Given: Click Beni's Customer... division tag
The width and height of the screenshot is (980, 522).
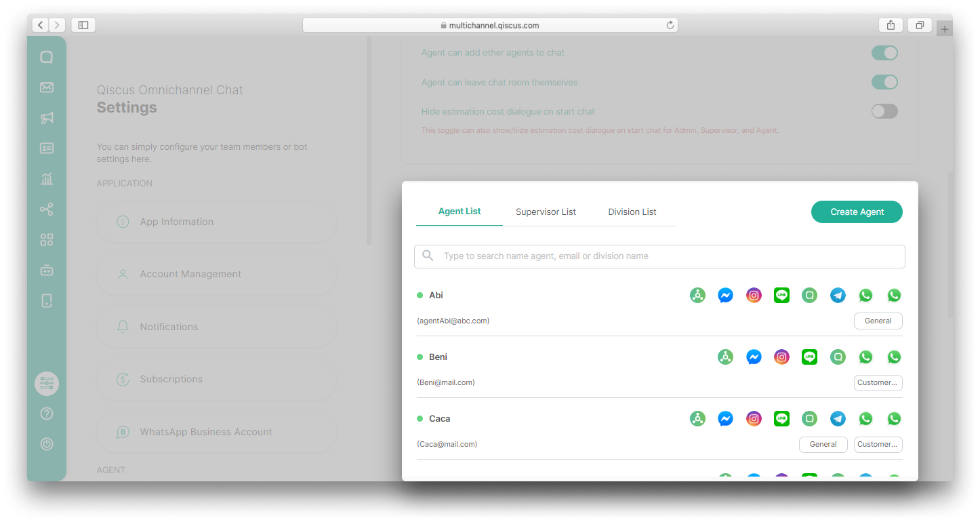Looking at the screenshot, I should point(878,382).
